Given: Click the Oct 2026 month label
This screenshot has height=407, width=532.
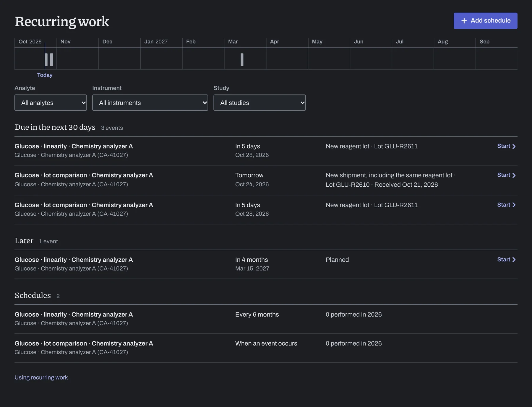Looking at the screenshot, I should (x=30, y=42).
